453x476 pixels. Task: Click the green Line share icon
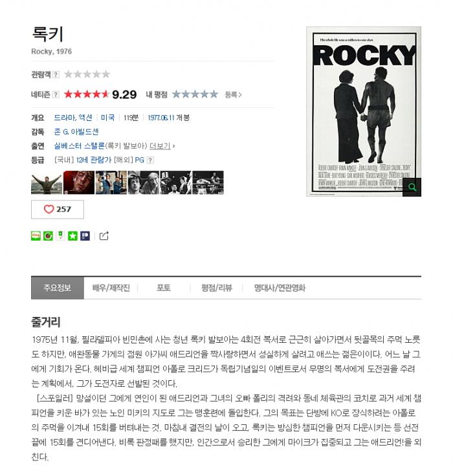(36, 236)
